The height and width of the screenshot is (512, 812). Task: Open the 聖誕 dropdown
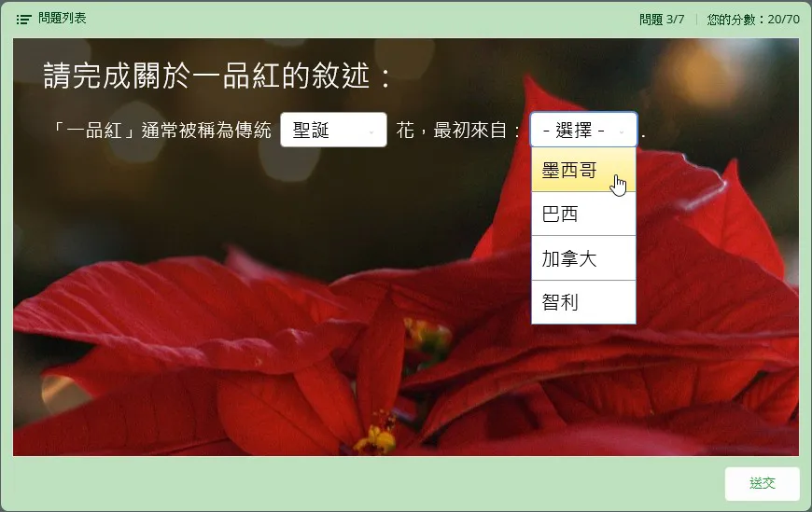332,131
